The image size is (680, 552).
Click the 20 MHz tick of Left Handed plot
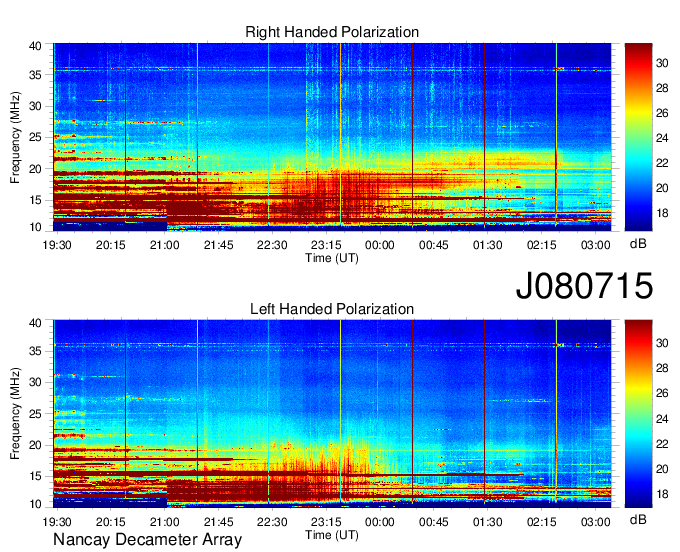point(35,445)
